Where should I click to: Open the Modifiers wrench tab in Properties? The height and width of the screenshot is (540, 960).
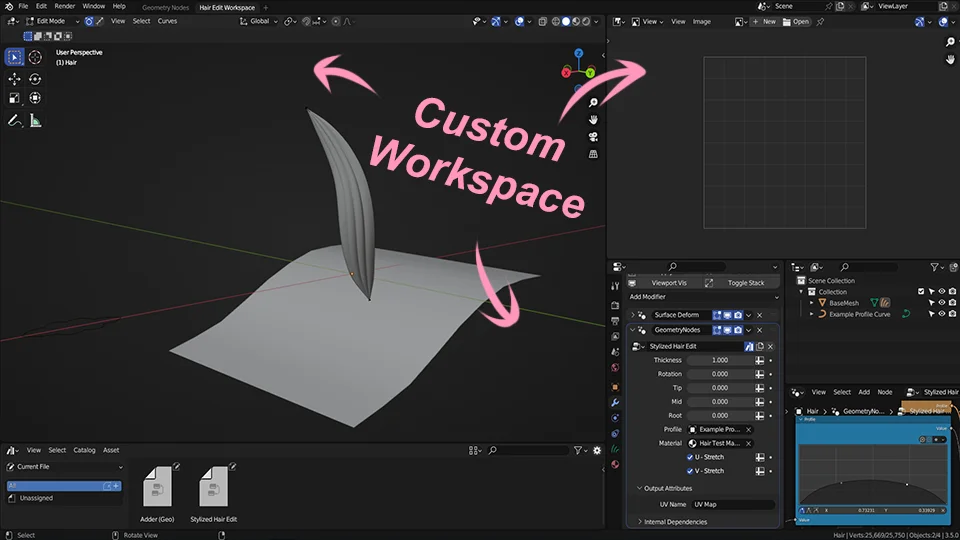(x=615, y=402)
